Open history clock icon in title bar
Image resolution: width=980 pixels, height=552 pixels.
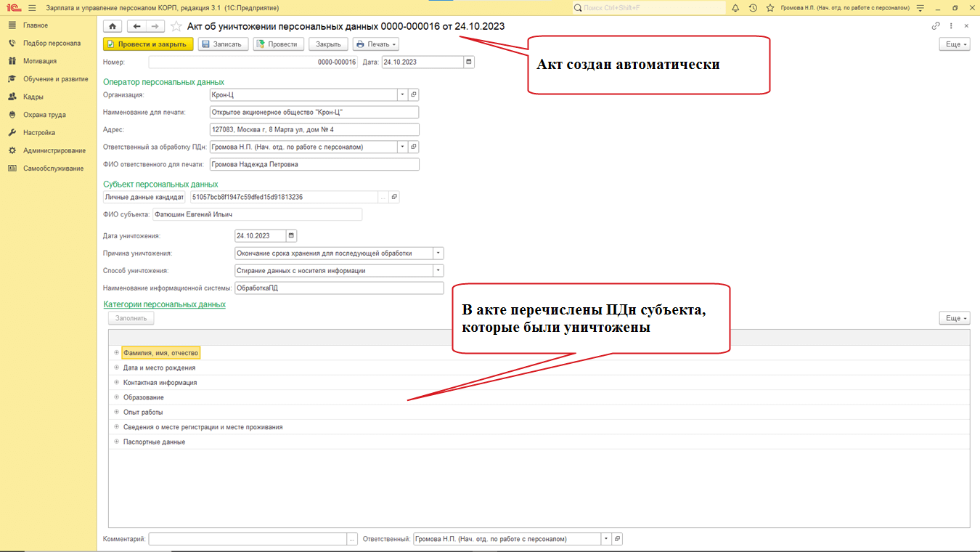pos(753,8)
